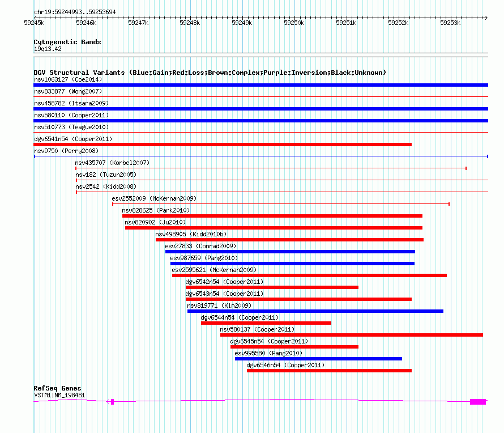
Task: Click the chr19:59244993..59253694 coordinate text
Action: click(75, 12)
